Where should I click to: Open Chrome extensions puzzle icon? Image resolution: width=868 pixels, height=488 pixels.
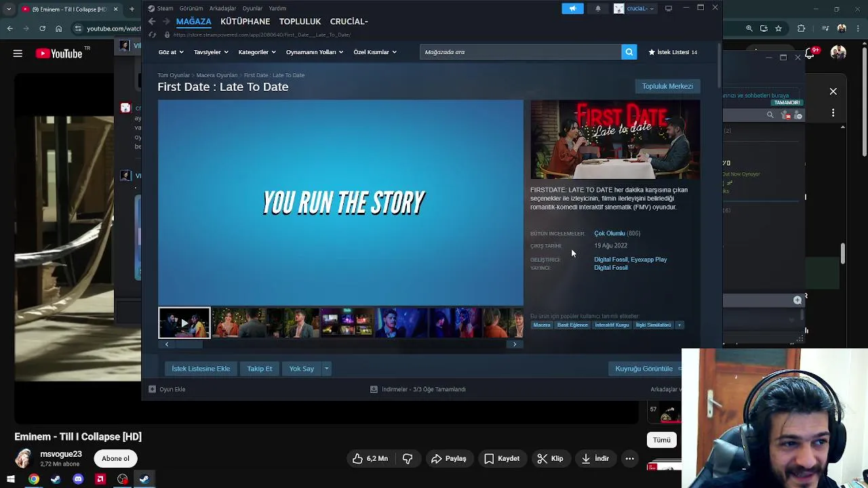click(x=802, y=28)
